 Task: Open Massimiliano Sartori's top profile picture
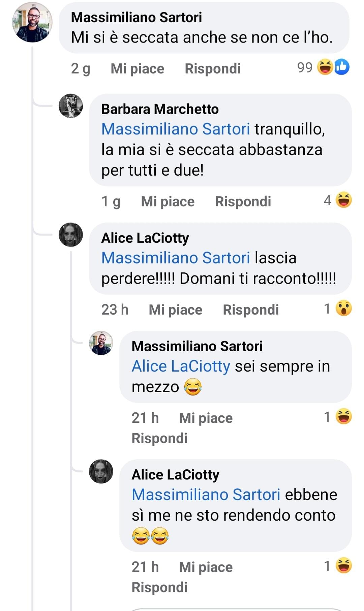32,22
